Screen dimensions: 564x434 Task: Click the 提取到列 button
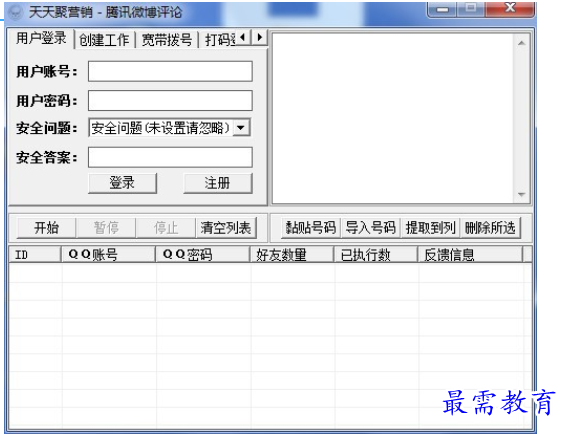point(431,228)
